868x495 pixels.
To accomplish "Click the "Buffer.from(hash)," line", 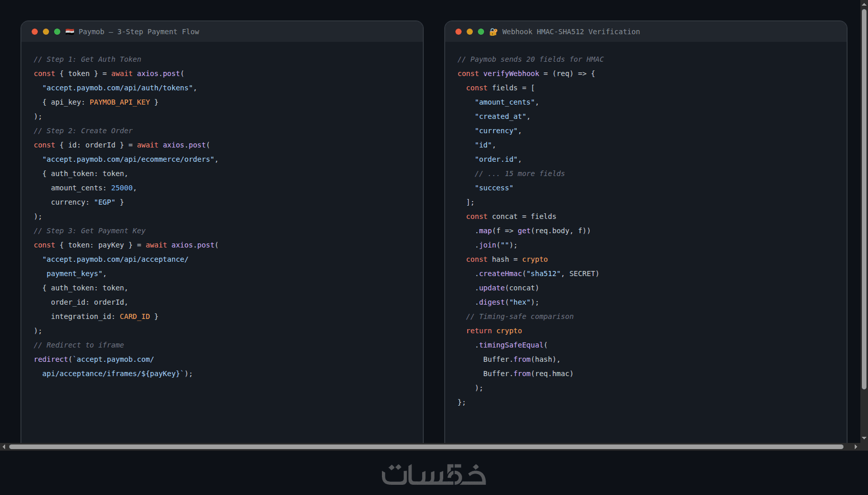I will tap(522, 359).
